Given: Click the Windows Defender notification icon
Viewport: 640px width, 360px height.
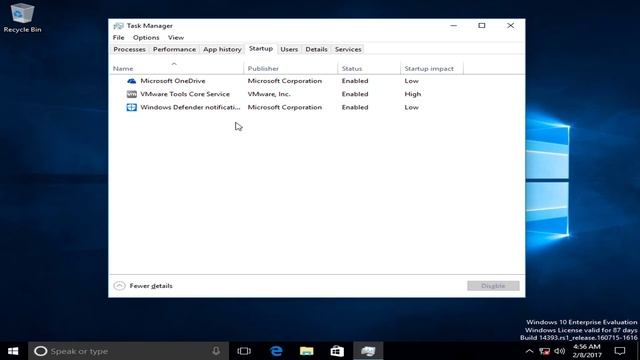Looking at the screenshot, I should [131, 107].
